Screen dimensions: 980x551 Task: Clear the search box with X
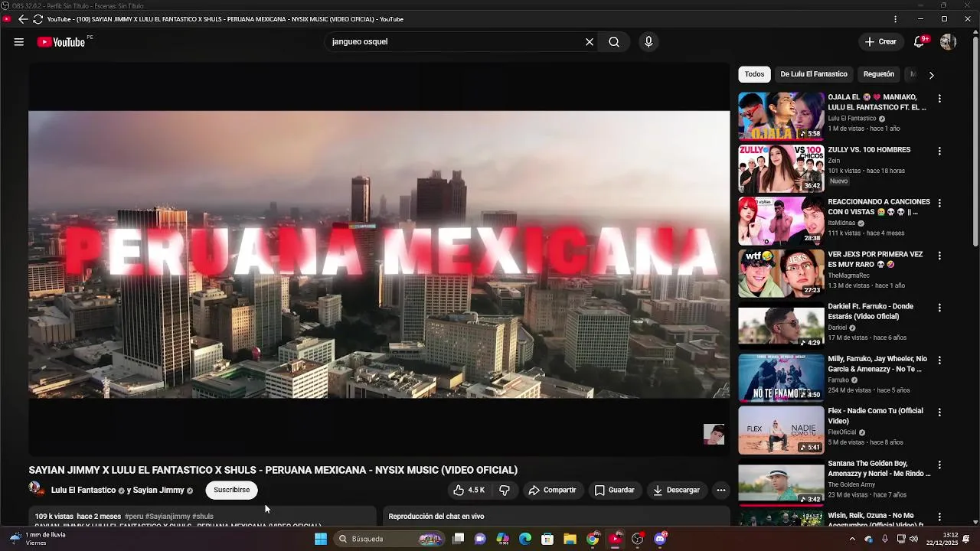pyautogui.click(x=590, y=42)
